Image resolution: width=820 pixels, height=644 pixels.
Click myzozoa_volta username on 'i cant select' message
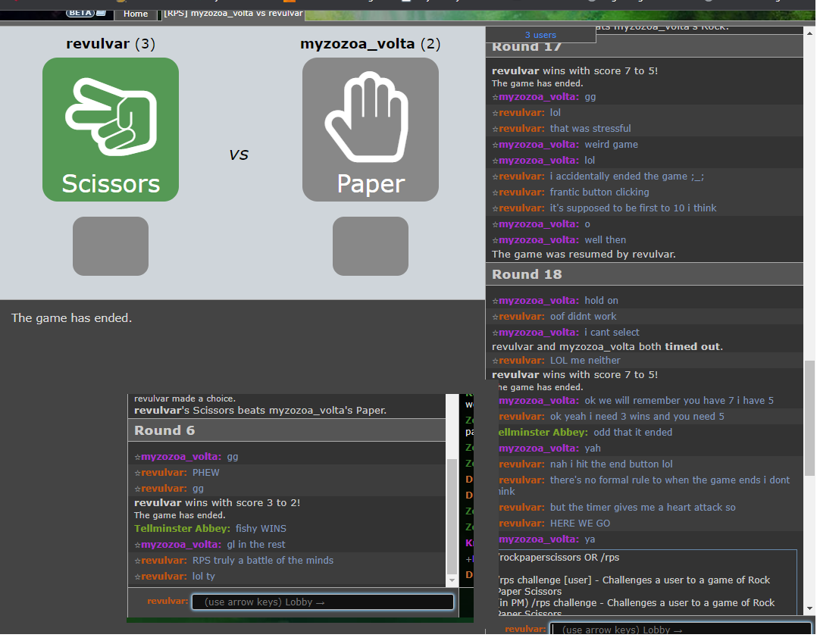tap(539, 333)
